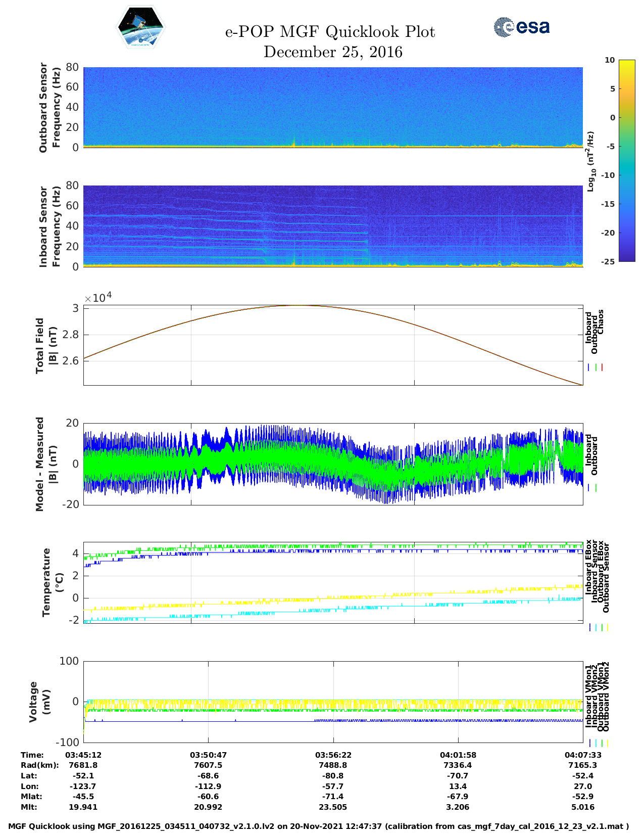Click the December 25, 2016 date text

[x=333, y=52]
